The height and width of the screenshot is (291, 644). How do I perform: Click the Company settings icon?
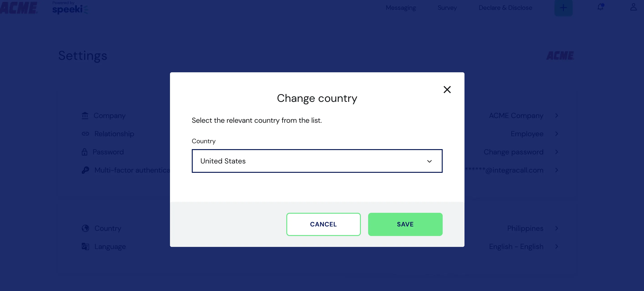(85, 115)
